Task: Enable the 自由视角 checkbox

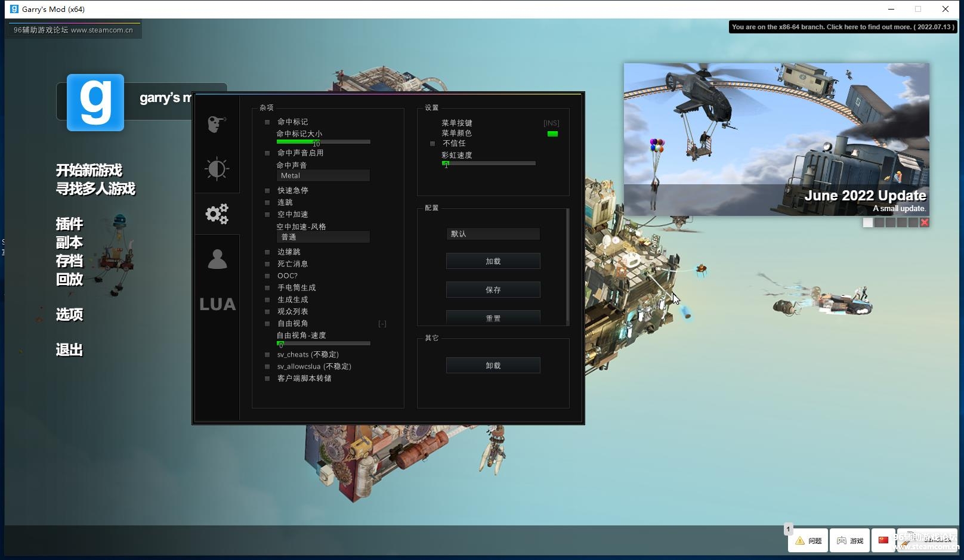Action: tap(267, 324)
